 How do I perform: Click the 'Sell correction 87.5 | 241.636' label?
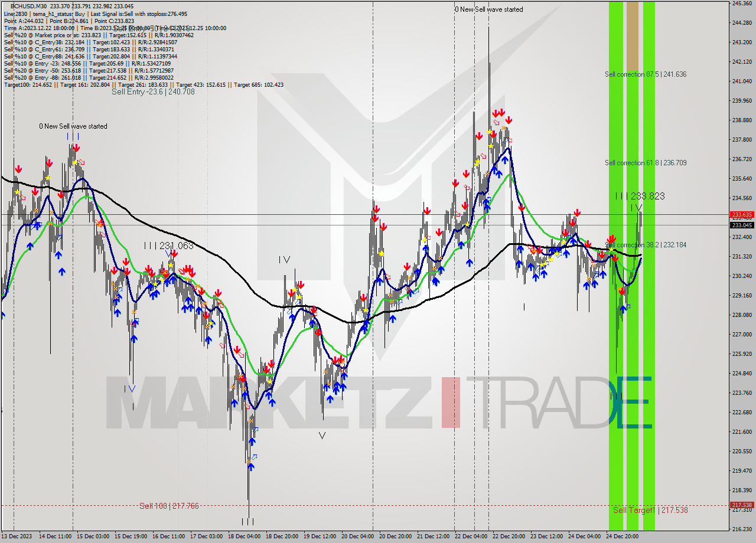point(646,74)
